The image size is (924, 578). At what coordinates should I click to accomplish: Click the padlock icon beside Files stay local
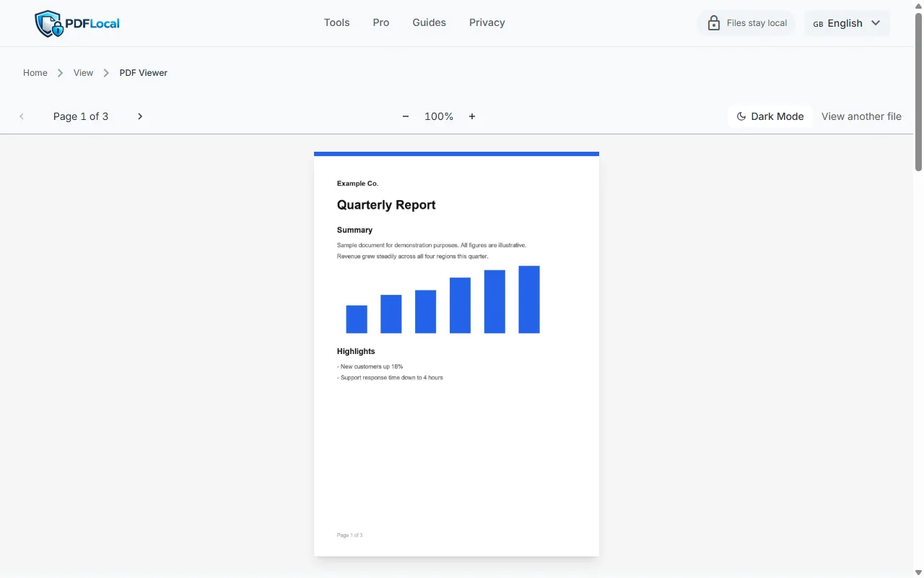click(x=714, y=23)
